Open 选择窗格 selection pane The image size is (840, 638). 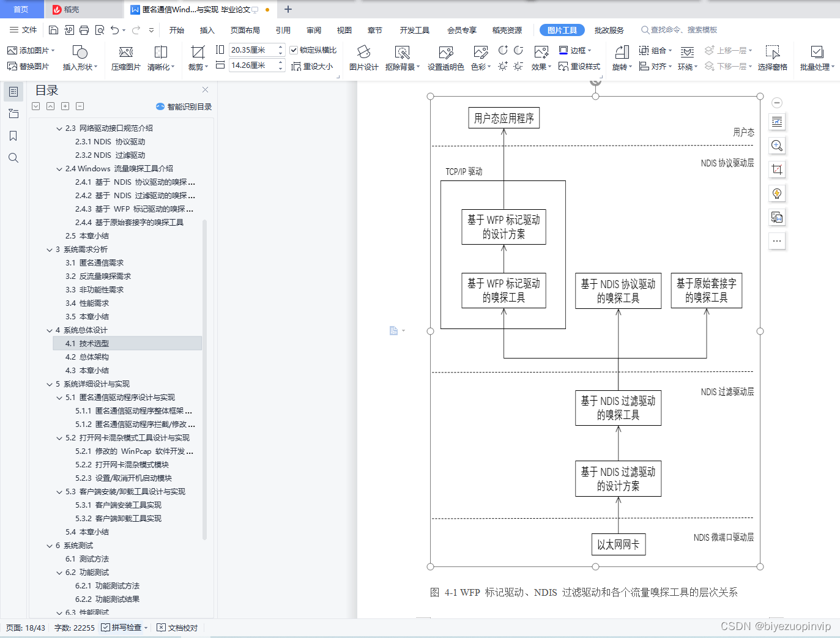point(772,58)
